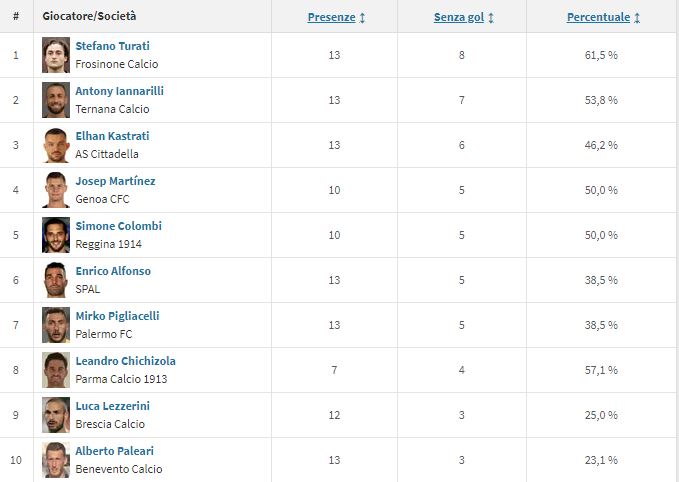Open Luca Lezzerini player link
Image resolution: width=679 pixels, height=482 pixels.
(114, 406)
